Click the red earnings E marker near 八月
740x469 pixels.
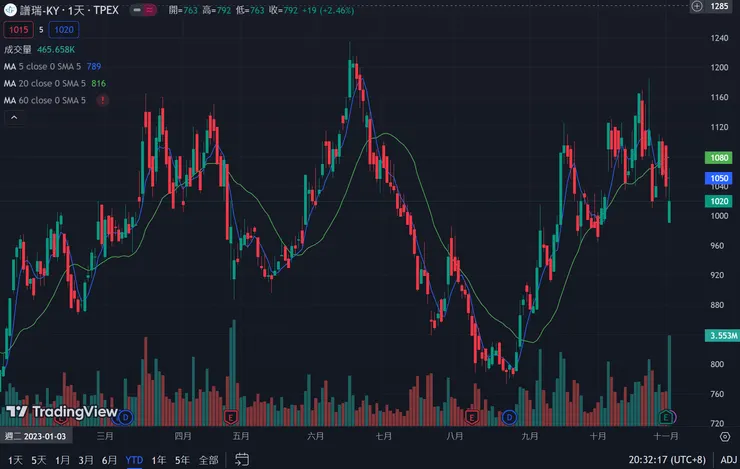[x=471, y=417]
